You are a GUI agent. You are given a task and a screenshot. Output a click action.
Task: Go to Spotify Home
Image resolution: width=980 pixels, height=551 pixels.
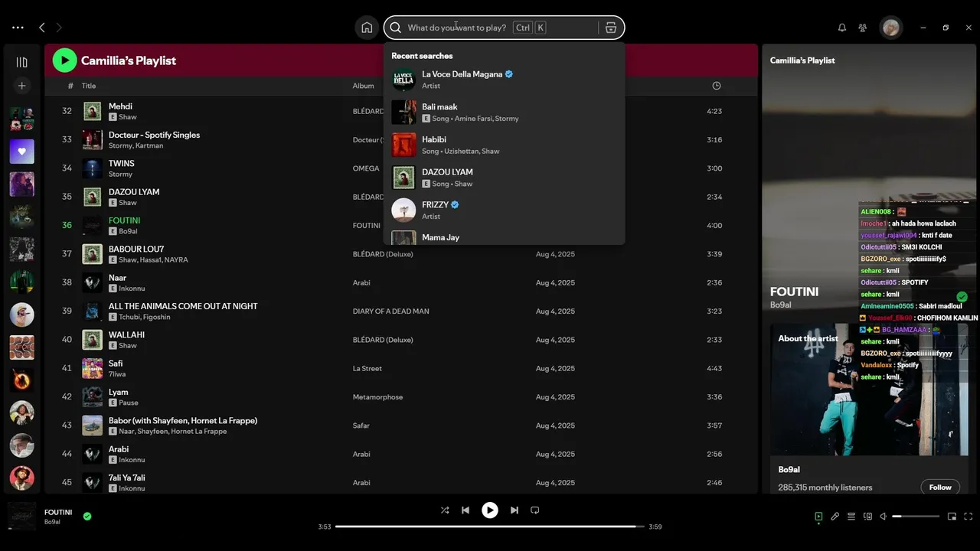[x=367, y=28]
